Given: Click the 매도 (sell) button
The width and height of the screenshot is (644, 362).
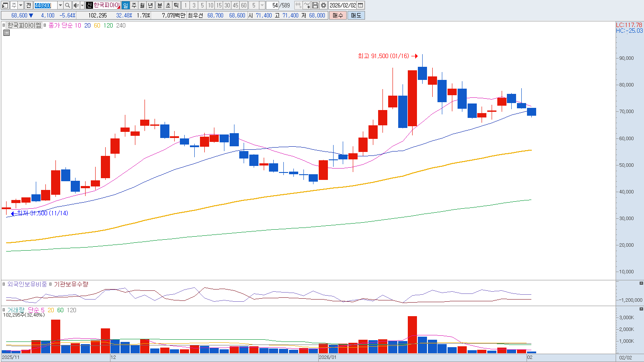Looking at the screenshot, I should pyautogui.click(x=356, y=15).
